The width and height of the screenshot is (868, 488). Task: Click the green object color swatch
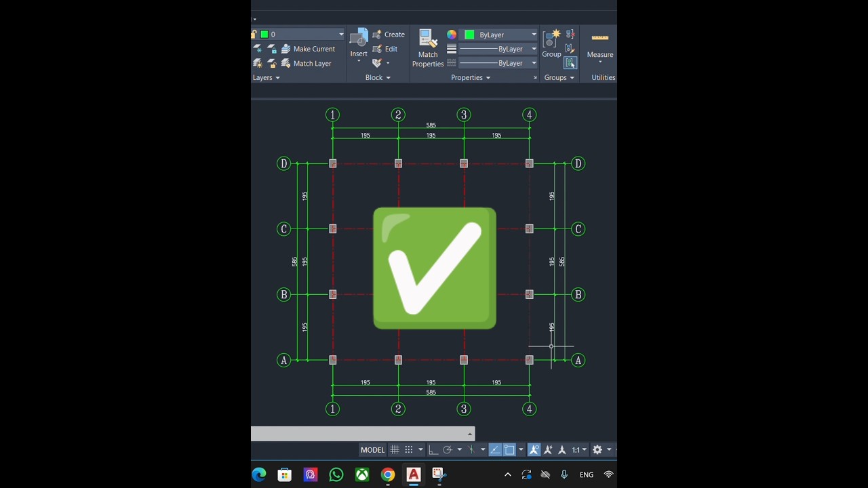[x=469, y=35]
